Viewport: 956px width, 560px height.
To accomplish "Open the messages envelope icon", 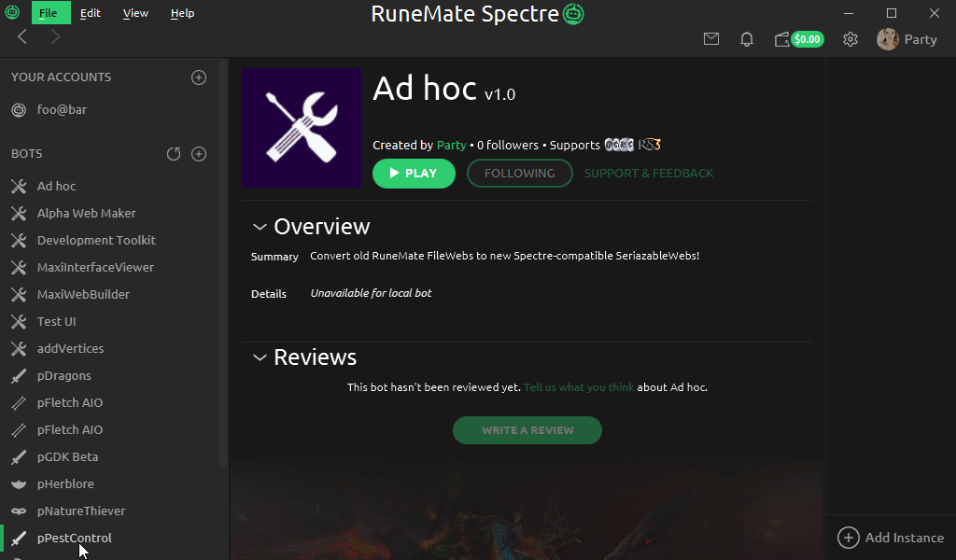I will click(710, 39).
